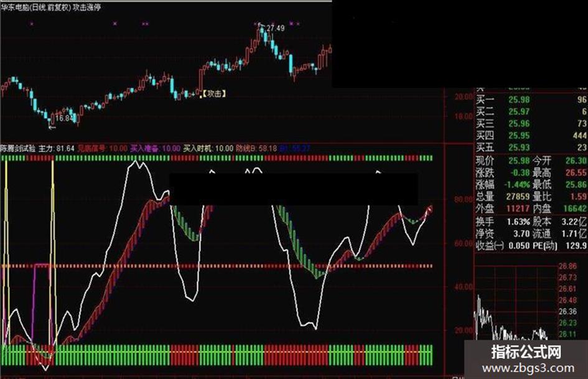The width and height of the screenshot is (588, 379).
Task: Click the 27.49 high price label
Action: [x=275, y=28]
